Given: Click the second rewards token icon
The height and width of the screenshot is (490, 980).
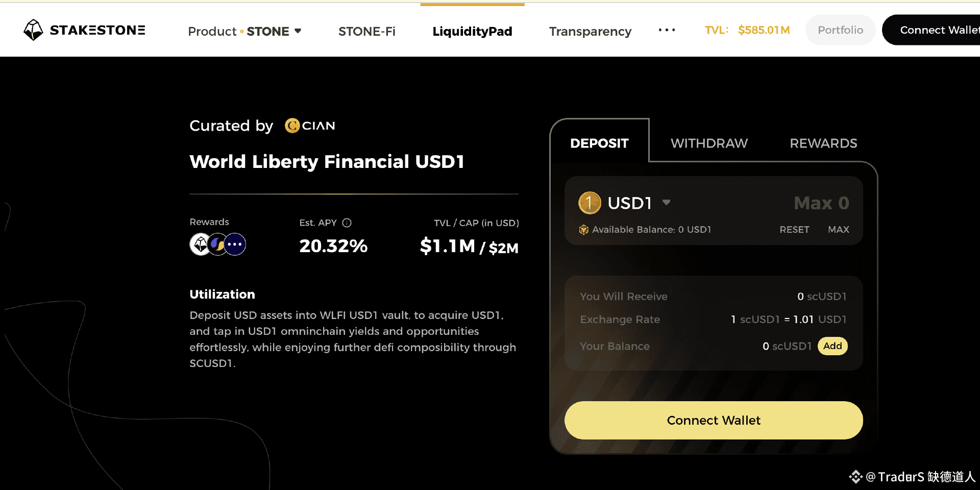Looking at the screenshot, I should click(217, 244).
